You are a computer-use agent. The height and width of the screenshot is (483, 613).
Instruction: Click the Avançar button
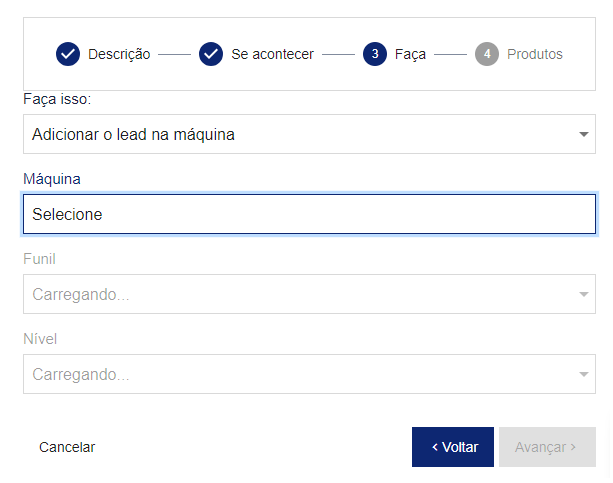coord(547,447)
